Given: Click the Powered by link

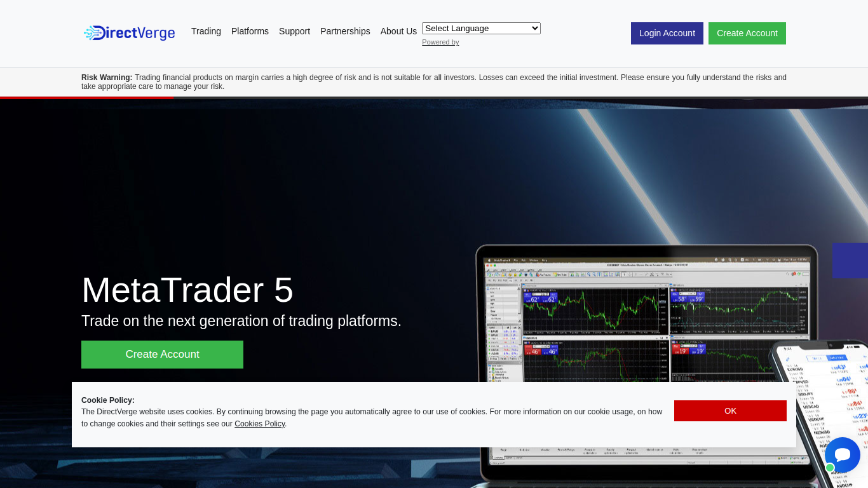Looking at the screenshot, I should 440,42.
